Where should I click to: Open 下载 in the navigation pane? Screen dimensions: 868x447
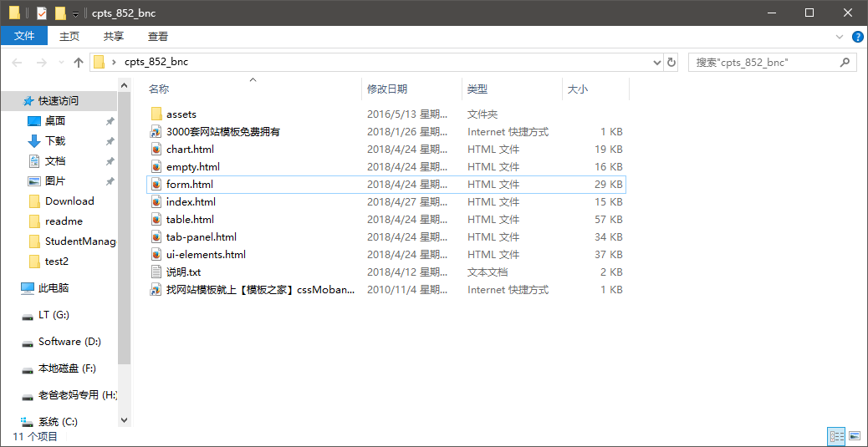[x=55, y=141]
